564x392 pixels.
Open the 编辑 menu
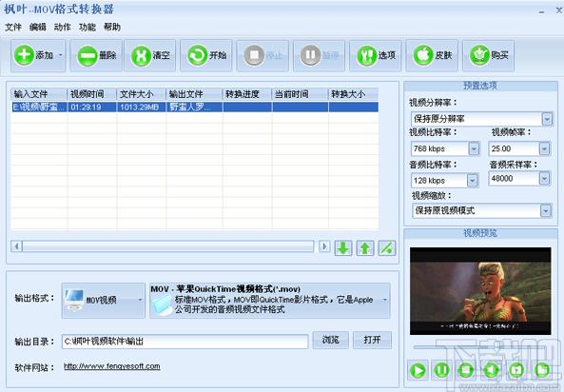click(x=38, y=27)
